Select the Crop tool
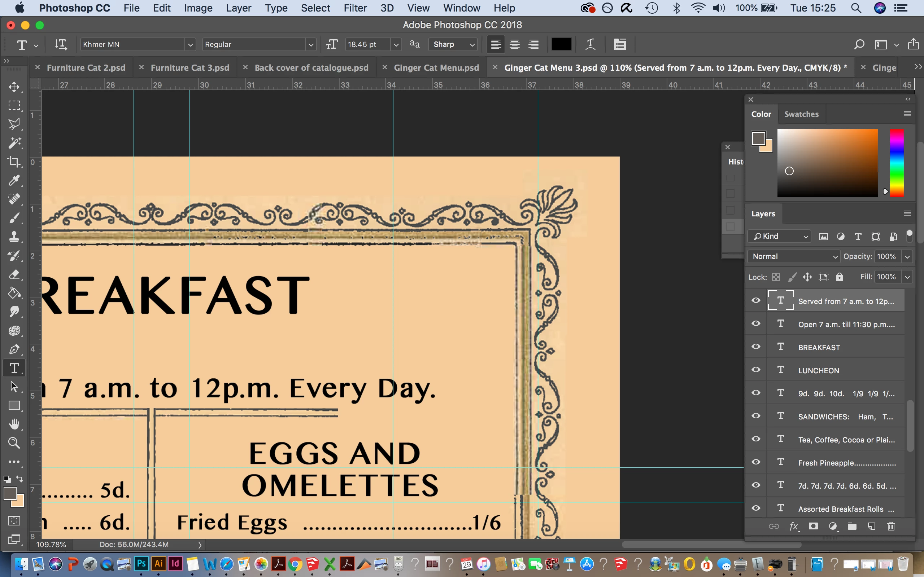The image size is (924, 577). click(14, 162)
